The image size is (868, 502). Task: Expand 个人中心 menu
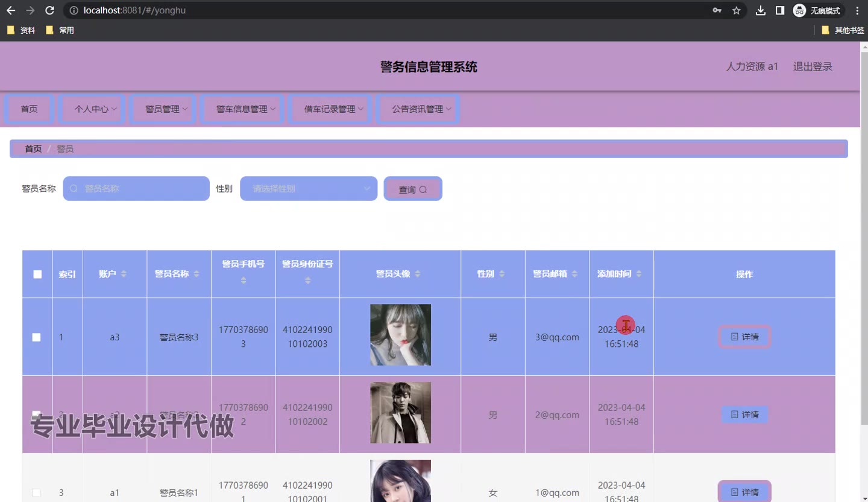(93, 109)
